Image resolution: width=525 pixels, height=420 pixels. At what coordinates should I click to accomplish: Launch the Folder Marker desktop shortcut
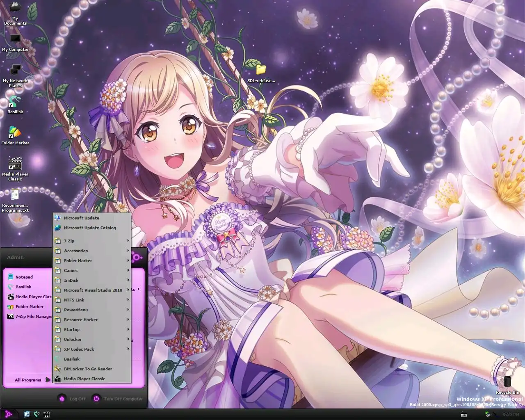(x=15, y=135)
